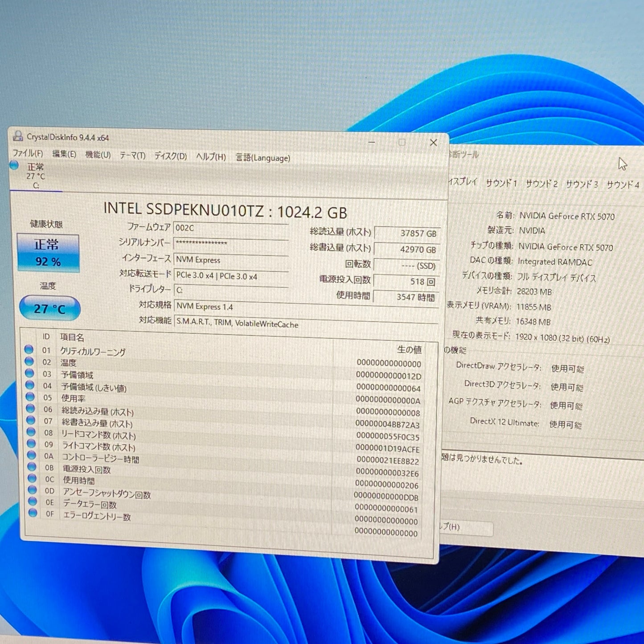Click the status dot for row 06 総読み込み量
The height and width of the screenshot is (644, 644).
(30, 408)
